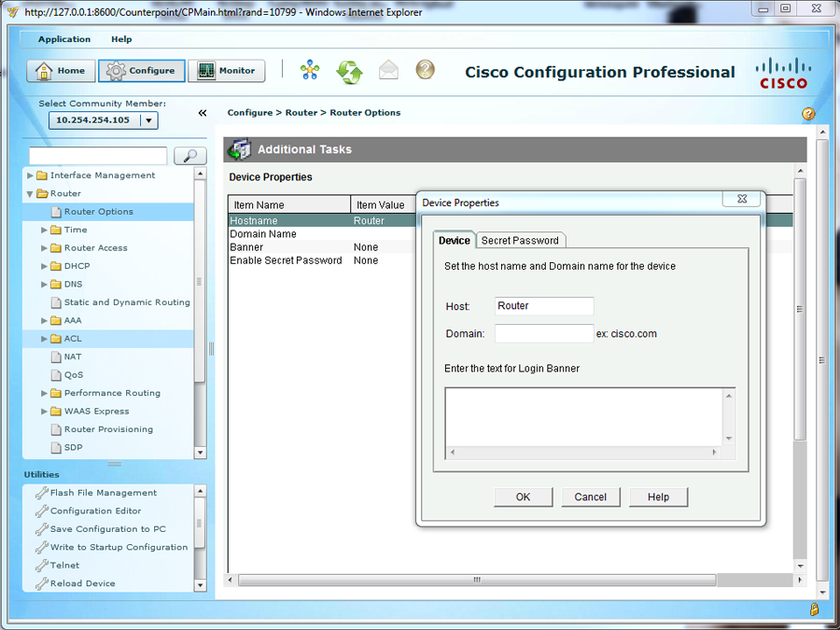The image size is (840, 630).
Task: Select the Device tab
Action: [455, 241]
